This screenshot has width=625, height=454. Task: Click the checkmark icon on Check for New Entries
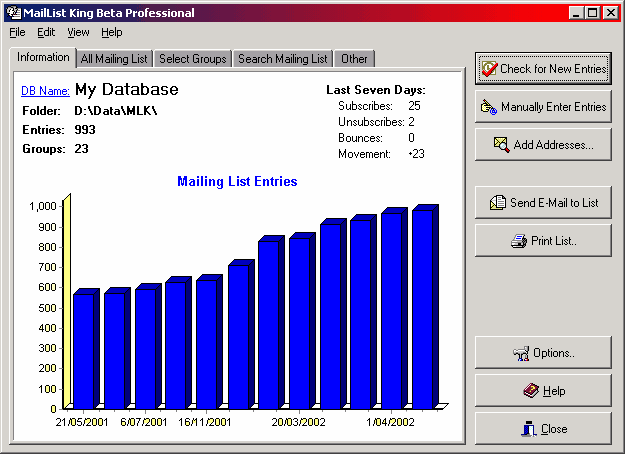tap(489, 68)
